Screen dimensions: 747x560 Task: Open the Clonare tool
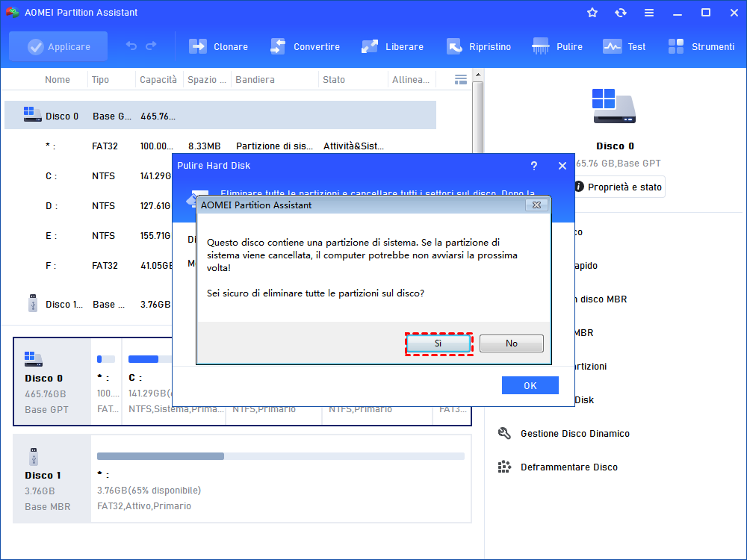[x=218, y=46]
